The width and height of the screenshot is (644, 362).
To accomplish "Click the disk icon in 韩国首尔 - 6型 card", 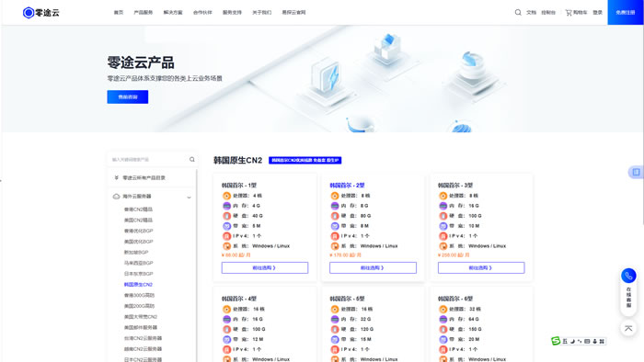I will click(x=443, y=329).
